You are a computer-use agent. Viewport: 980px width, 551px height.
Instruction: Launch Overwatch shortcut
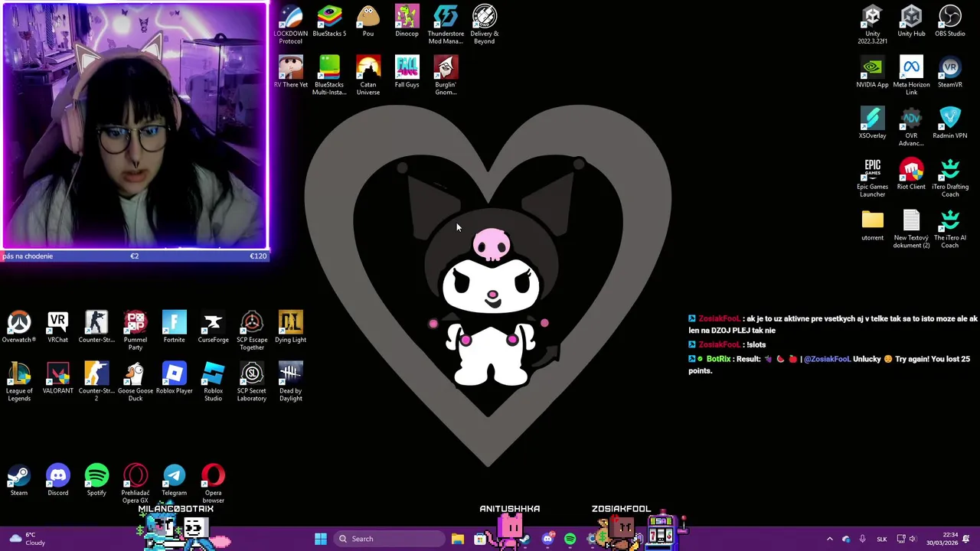19,327
